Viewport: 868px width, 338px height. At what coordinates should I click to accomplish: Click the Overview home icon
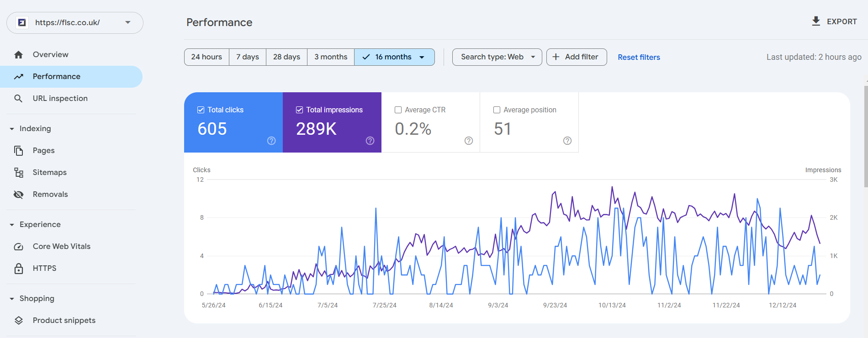point(18,55)
